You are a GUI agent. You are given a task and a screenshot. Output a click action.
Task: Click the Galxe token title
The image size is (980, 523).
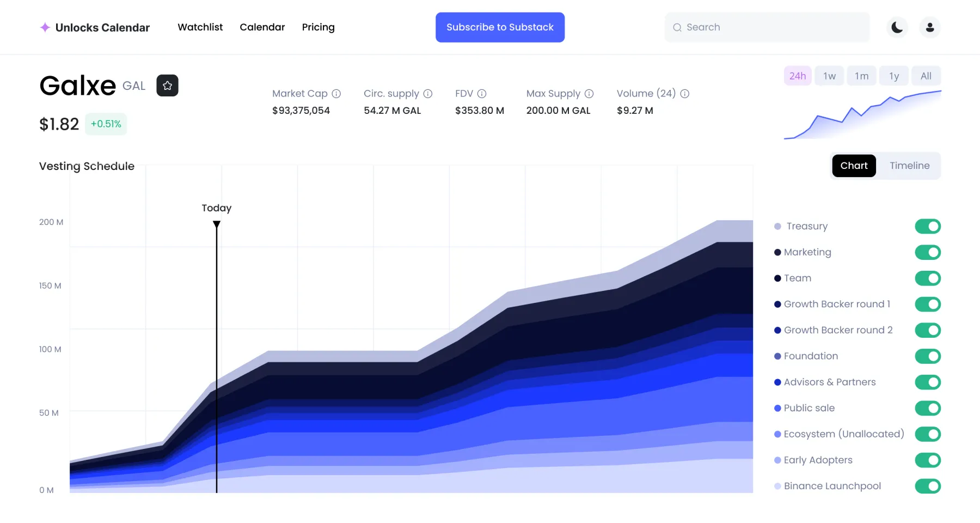78,86
